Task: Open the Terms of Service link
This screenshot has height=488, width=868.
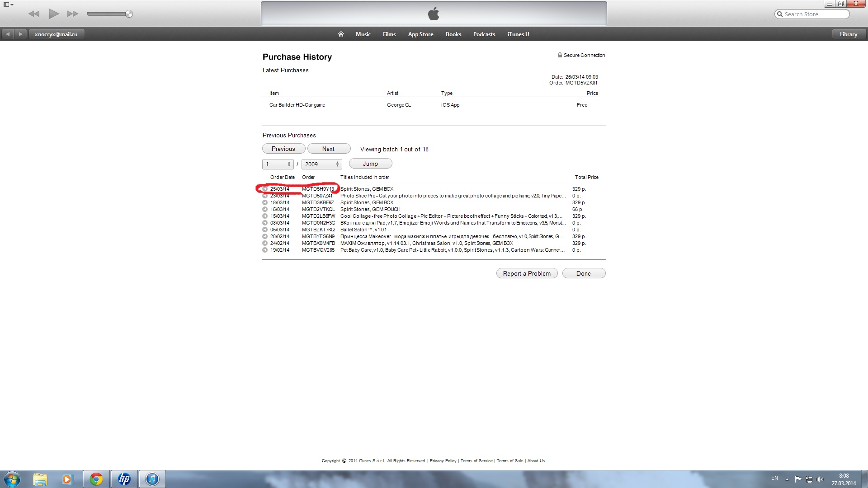Action: pos(476,461)
